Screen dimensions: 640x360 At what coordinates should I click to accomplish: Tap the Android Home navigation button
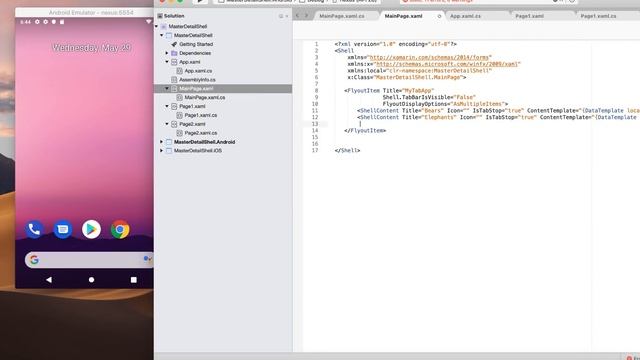coord(91,280)
